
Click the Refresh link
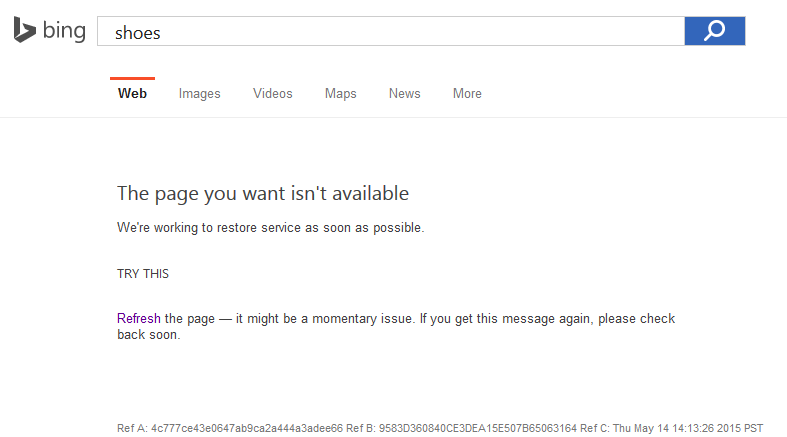(x=138, y=319)
